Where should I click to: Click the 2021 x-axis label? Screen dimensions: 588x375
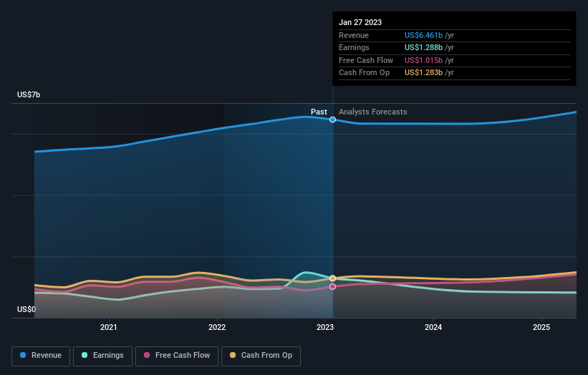point(109,328)
